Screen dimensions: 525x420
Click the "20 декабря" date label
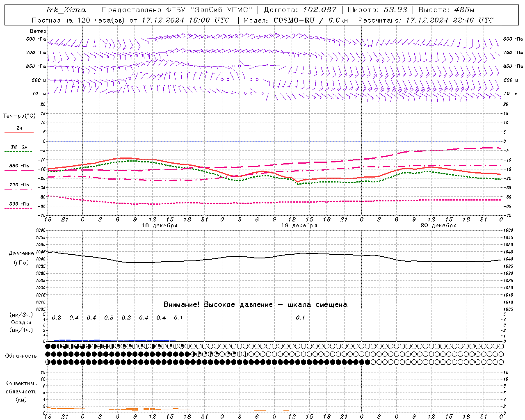coord(438,226)
